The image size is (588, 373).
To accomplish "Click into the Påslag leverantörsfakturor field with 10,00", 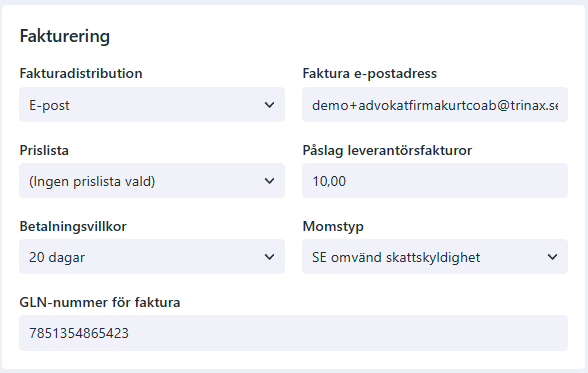I will pos(435,181).
